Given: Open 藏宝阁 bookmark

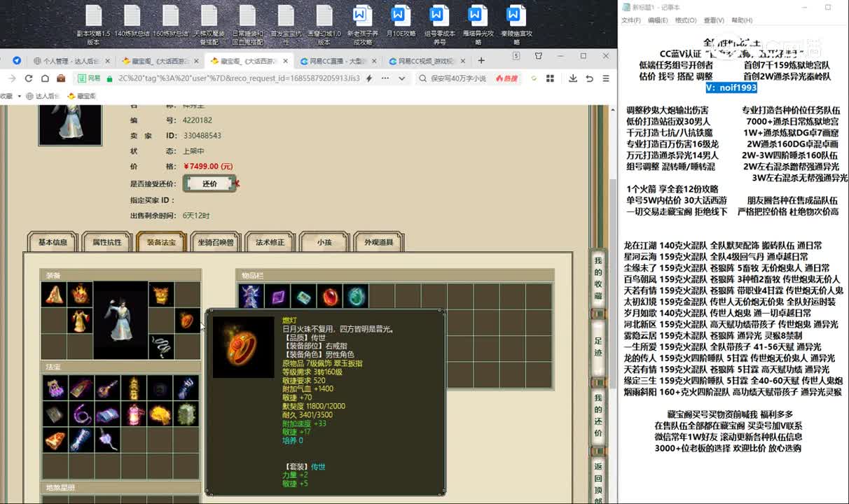Looking at the screenshot, I should pyautogui.click(x=82, y=96).
